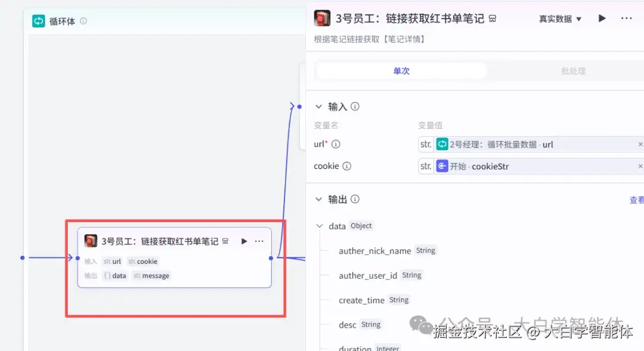The image size is (644, 351).
Task: Collapse the data Object output tree
Action: click(320, 226)
